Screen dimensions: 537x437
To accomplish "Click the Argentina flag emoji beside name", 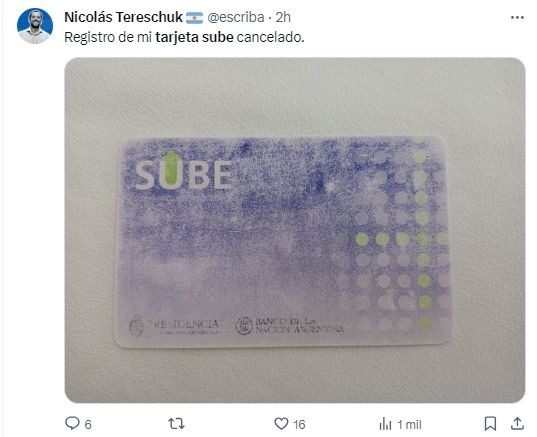I will [195, 18].
